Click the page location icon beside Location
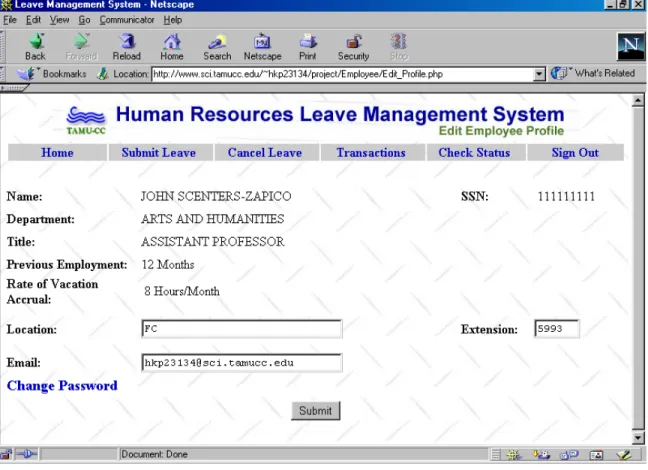 (x=102, y=74)
